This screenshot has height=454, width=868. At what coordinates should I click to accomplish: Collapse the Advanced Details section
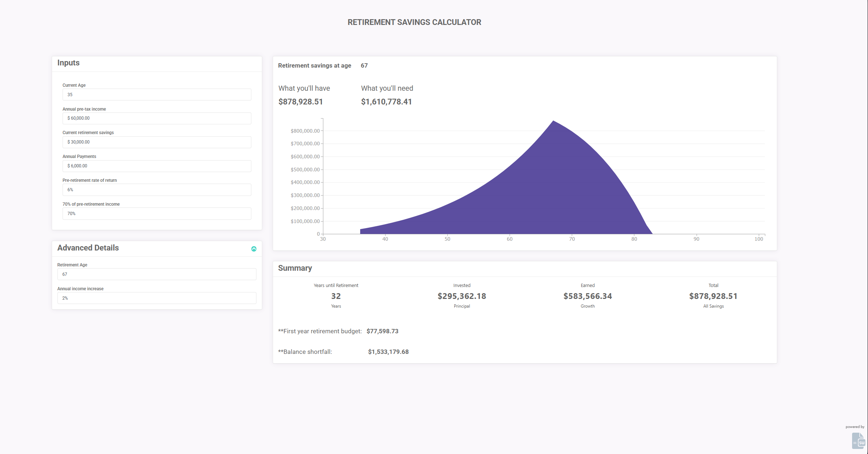coord(254,249)
